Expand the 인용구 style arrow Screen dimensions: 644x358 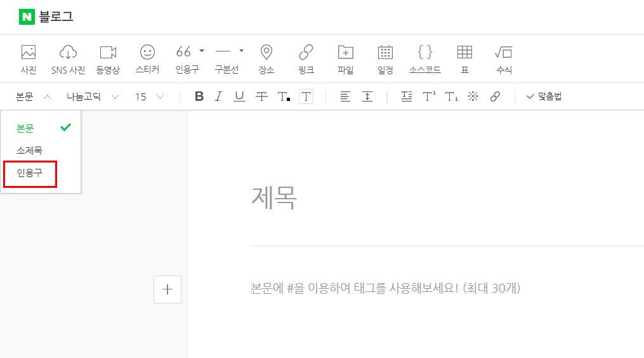click(202, 51)
